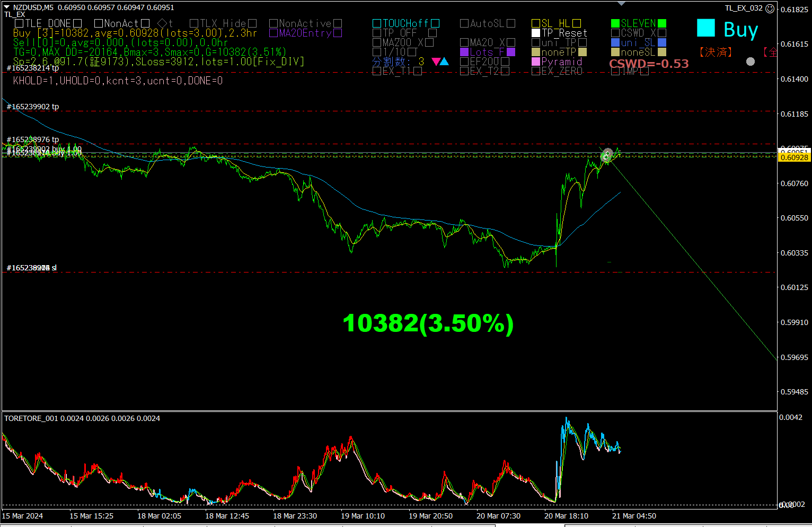This screenshot has width=812, height=527.
Task: Toggle the TLX_Hide option
Action: coord(223,23)
